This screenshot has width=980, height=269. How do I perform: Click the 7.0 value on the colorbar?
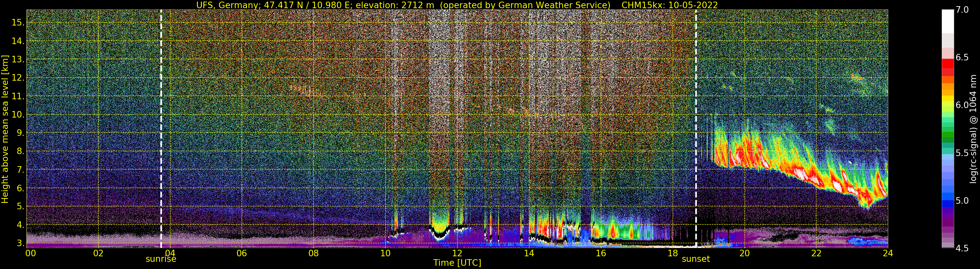click(x=962, y=10)
